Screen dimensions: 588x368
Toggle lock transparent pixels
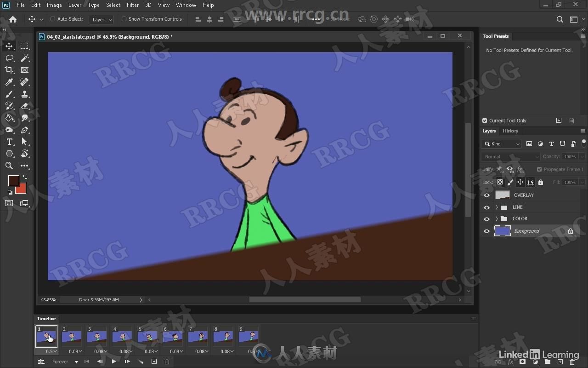(x=500, y=182)
